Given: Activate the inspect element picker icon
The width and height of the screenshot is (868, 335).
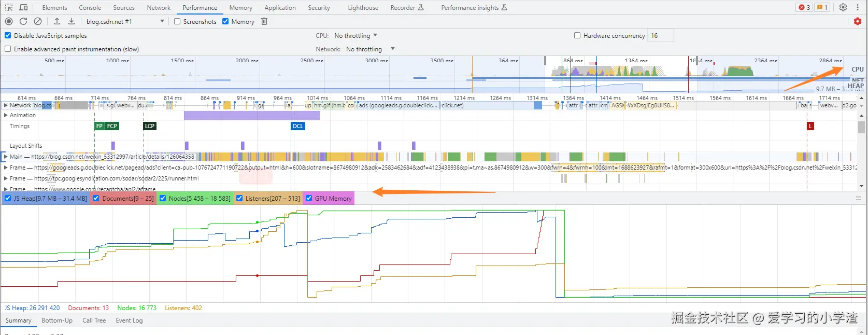Looking at the screenshot, I should 9,7.
